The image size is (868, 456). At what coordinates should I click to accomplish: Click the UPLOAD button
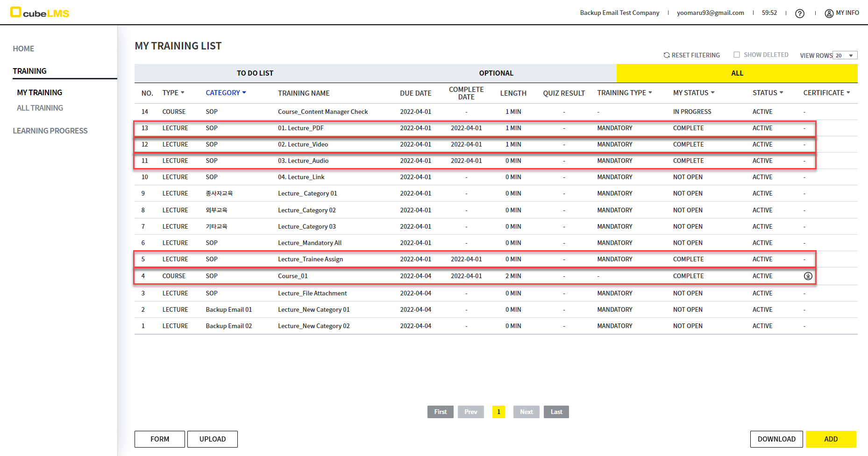212,439
